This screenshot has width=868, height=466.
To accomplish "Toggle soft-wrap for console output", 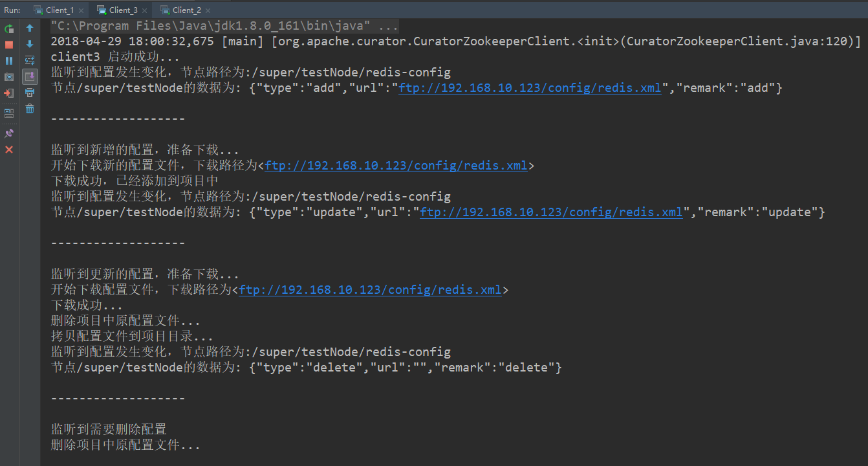I will point(30,61).
